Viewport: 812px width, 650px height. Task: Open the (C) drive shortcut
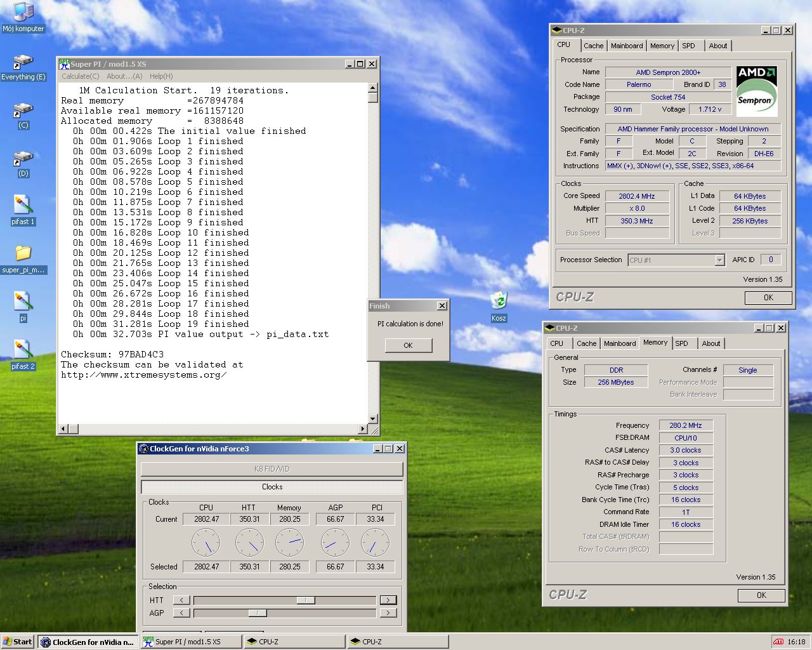pyautogui.click(x=23, y=116)
